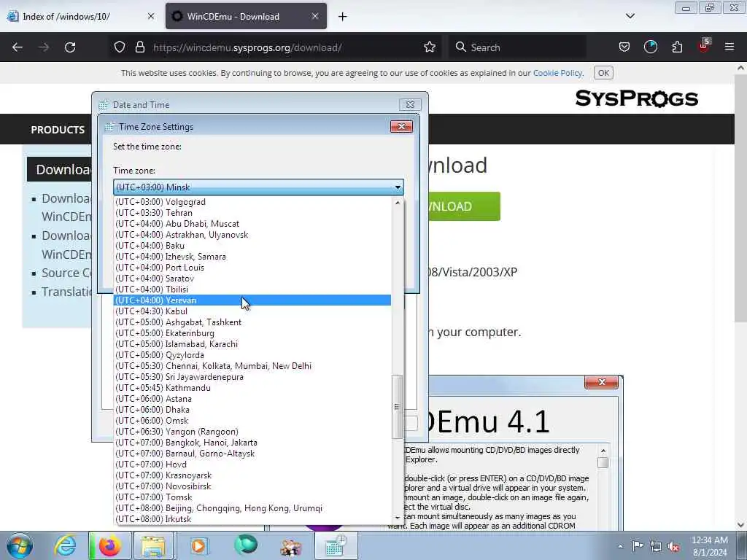
Task: Select (UTC+05:00) Qyzylorda
Action: 252,355
